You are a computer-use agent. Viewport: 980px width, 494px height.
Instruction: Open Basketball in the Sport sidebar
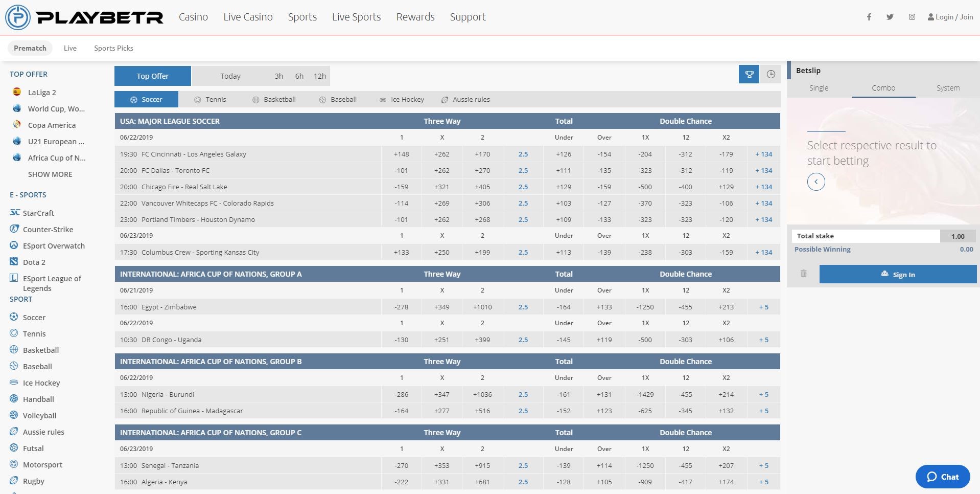(34, 350)
